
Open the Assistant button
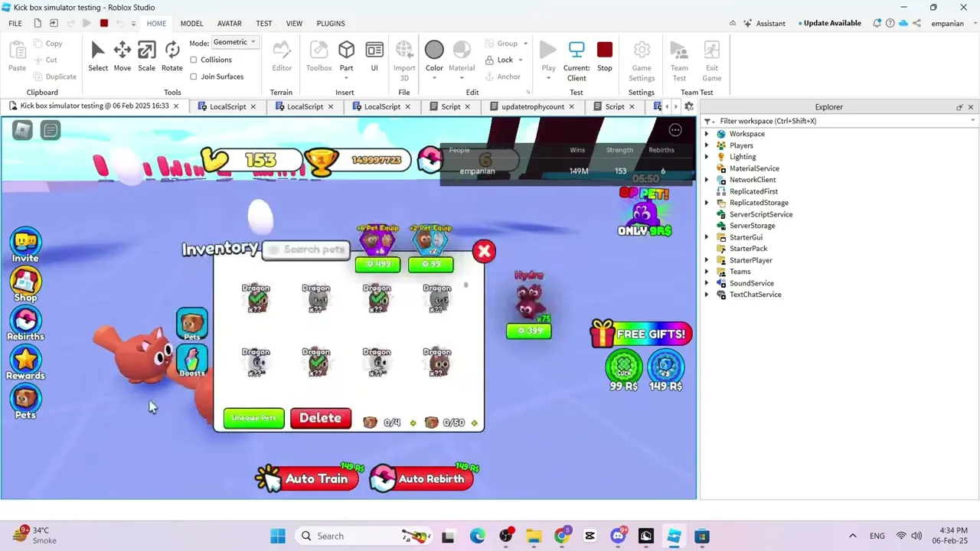tap(763, 24)
